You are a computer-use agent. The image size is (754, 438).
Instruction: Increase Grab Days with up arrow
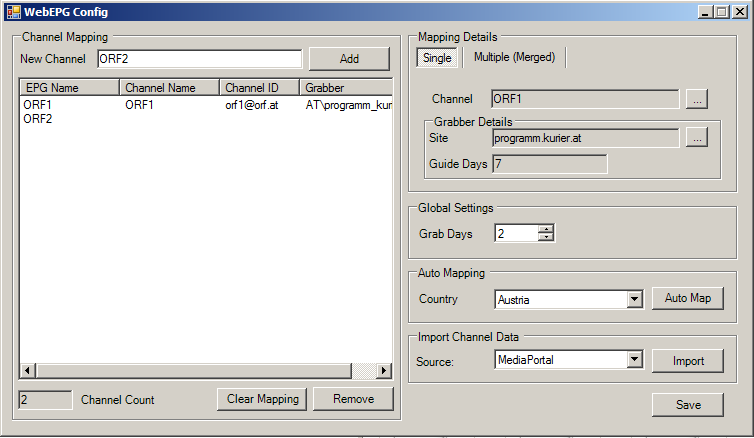point(546,229)
